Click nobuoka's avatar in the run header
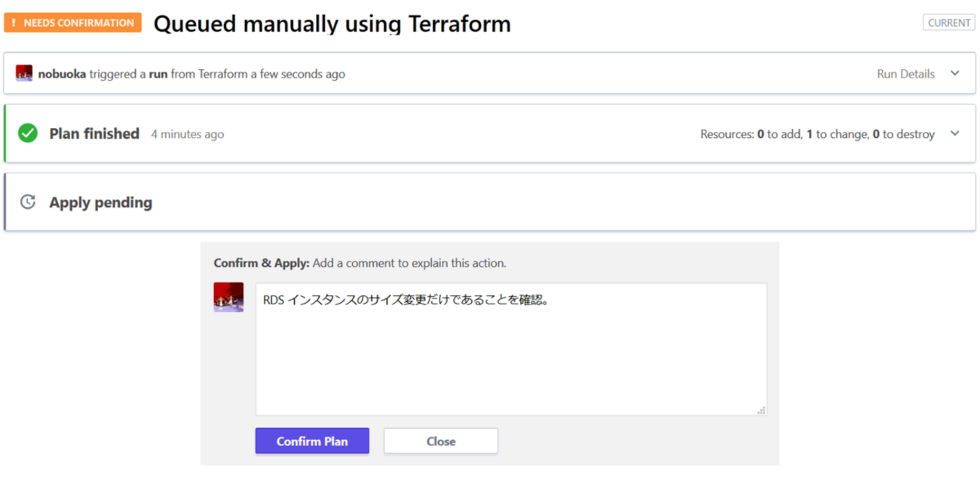Image resolution: width=980 pixels, height=480 pixels. point(24,73)
